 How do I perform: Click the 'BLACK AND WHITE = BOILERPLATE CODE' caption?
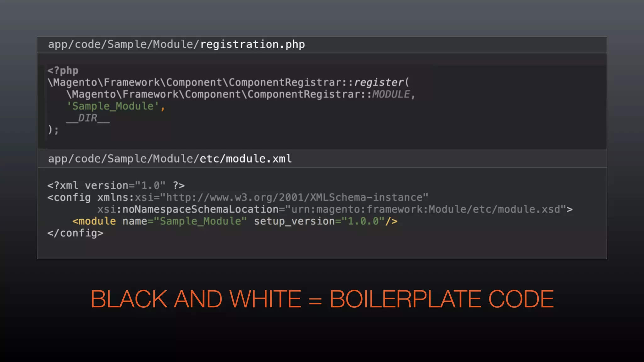click(322, 299)
